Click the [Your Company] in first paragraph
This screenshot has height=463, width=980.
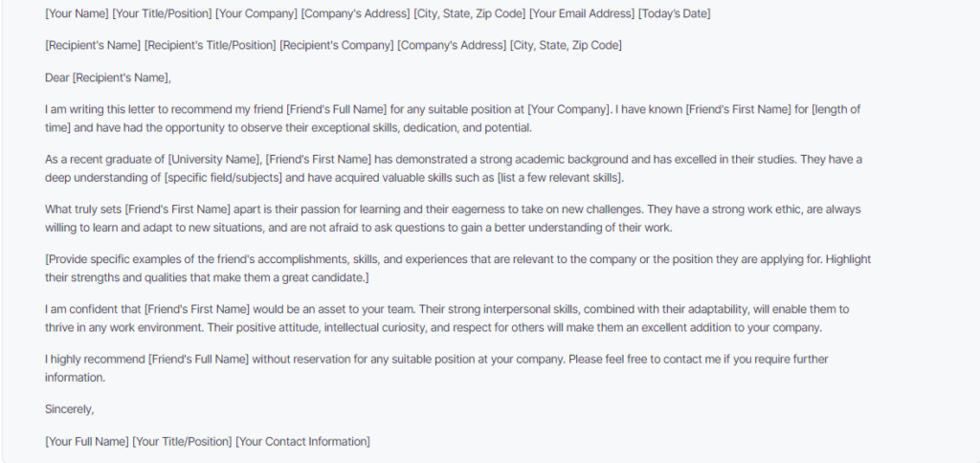pyautogui.click(x=568, y=109)
